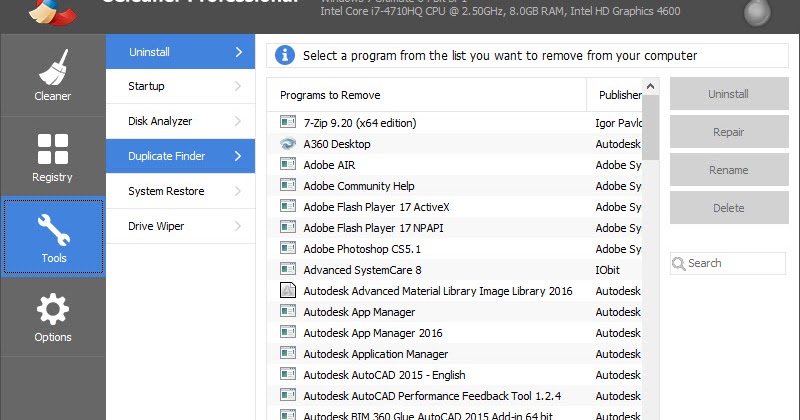This screenshot has height=420, width=800.
Task: Select Autodesk AutoCAD 2015 - English row
Action: tap(454, 375)
